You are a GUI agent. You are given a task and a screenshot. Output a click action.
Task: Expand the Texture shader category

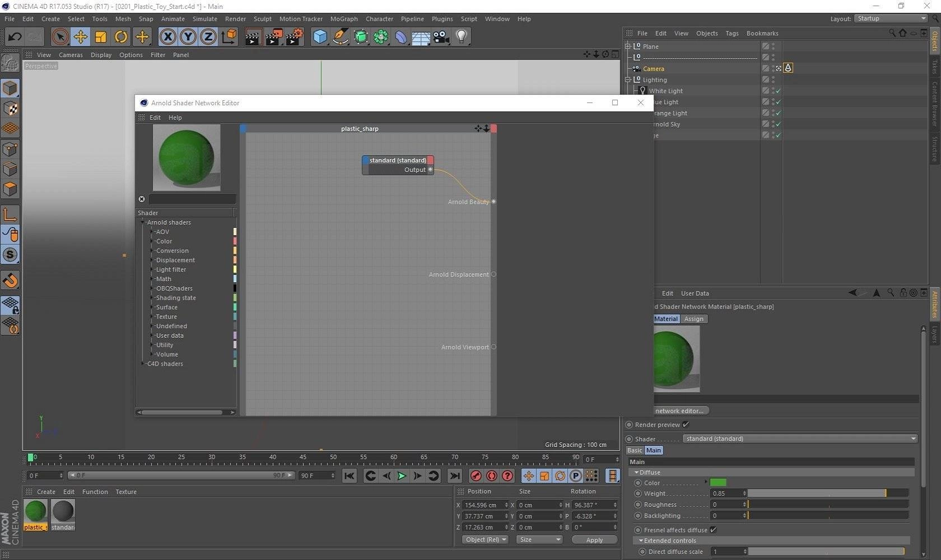click(x=152, y=316)
